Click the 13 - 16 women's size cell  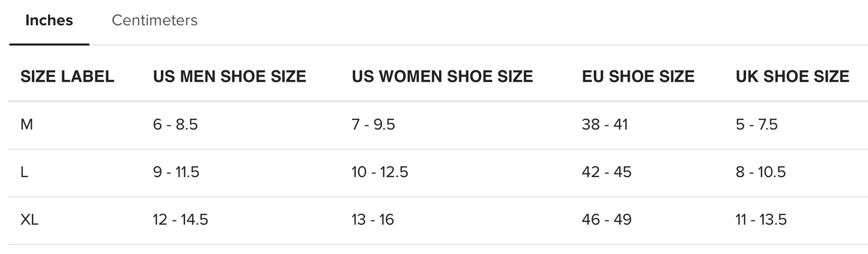point(372,220)
